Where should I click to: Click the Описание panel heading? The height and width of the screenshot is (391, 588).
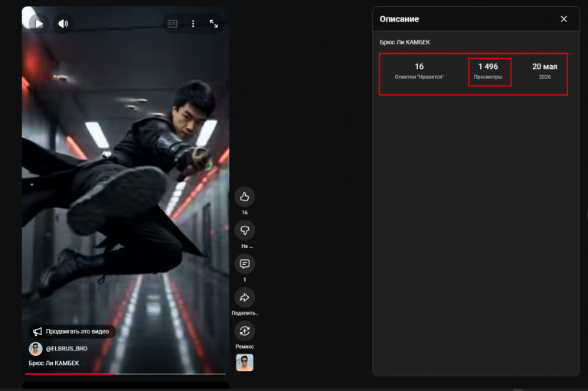coord(399,19)
